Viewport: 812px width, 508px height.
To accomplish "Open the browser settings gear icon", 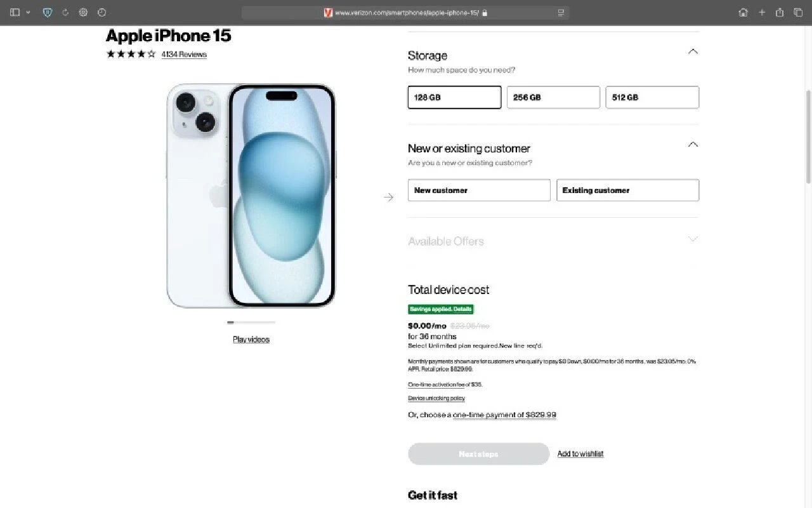I will click(x=83, y=12).
